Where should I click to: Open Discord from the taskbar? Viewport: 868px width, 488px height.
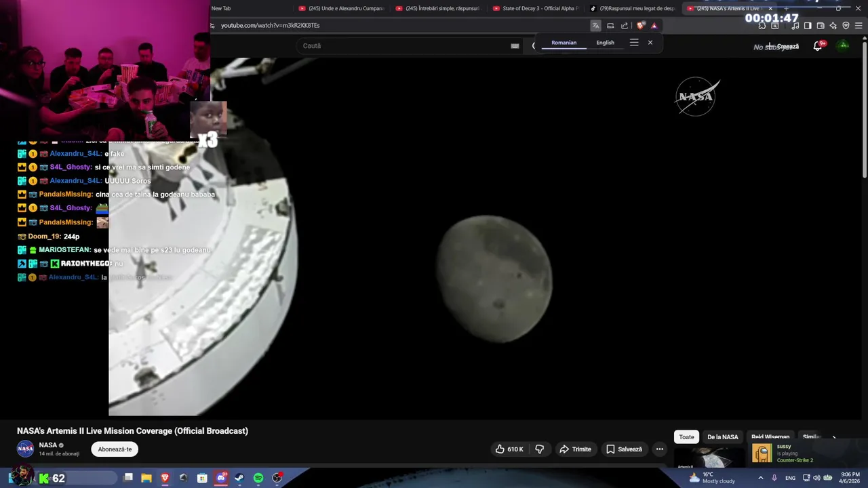pyautogui.click(x=221, y=478)
